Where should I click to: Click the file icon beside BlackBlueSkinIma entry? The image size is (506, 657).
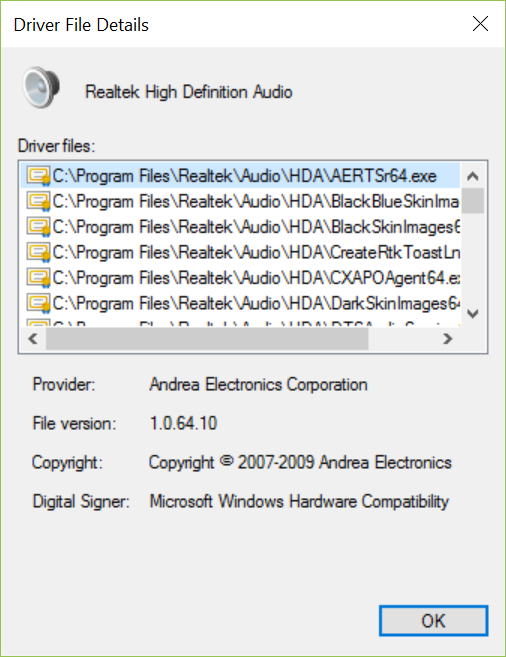coord(38,201)
